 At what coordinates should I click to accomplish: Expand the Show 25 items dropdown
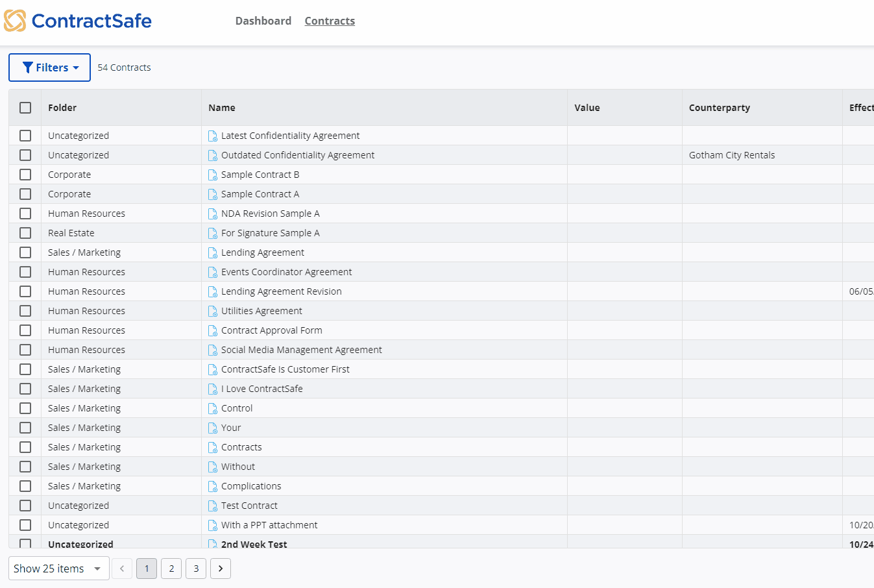tap(58, 569)
